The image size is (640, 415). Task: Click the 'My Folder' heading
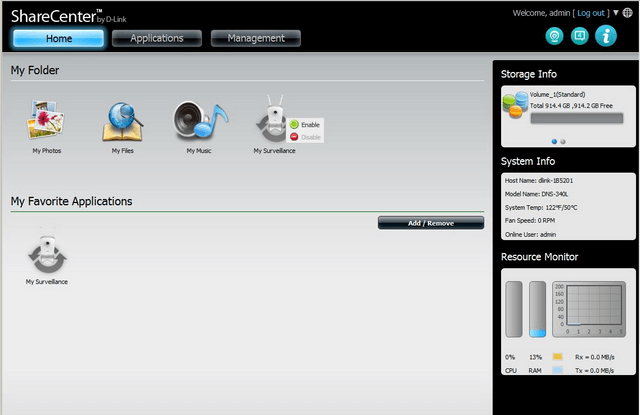pos(35,70)
